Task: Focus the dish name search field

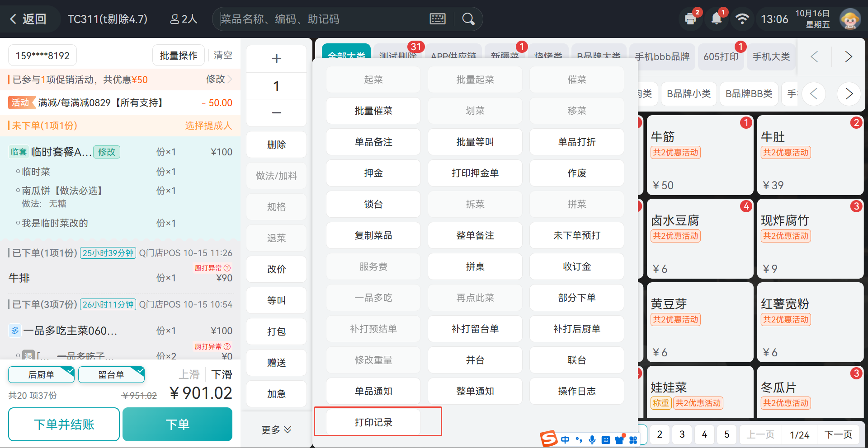Action: (321, 19)
